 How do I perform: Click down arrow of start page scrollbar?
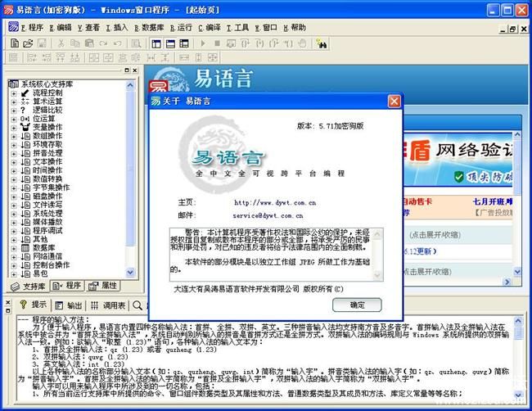click(517, 271)
